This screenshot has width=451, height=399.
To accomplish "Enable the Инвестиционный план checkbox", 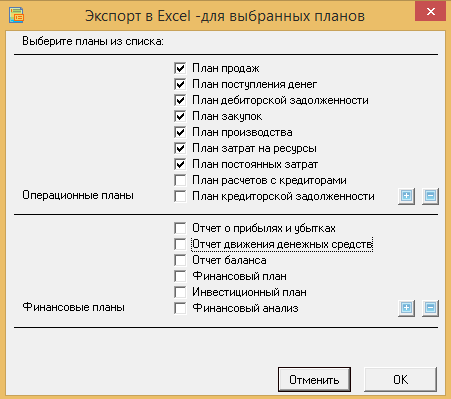I will pos(180,292).
